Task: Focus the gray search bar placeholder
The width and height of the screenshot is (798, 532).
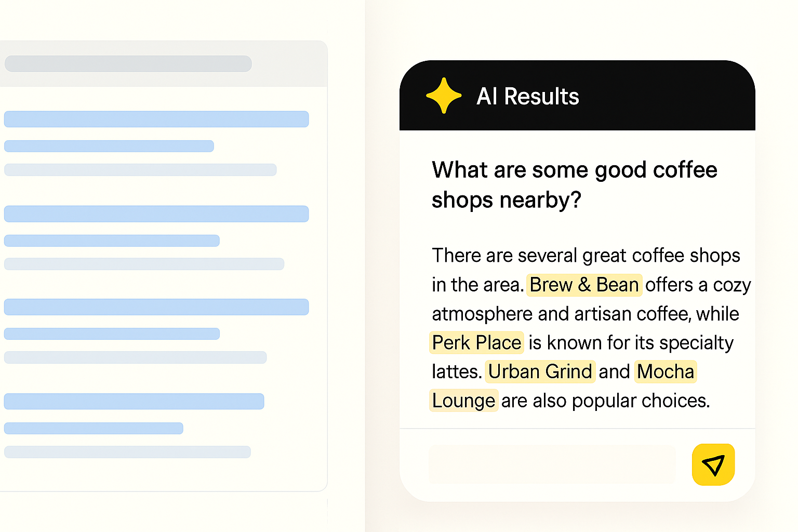Action: click(x=128, y=64)
